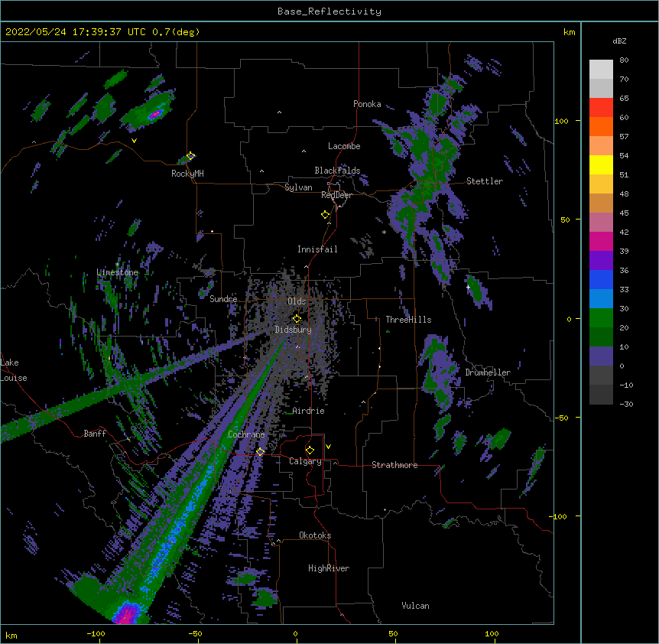Click the yellow station marker near RockyMH
Screen dimensions: 659x644
point(191,155)
